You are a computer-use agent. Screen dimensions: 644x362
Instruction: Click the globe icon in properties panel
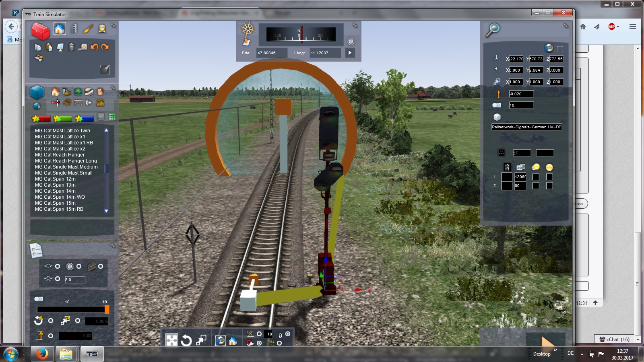549,48
